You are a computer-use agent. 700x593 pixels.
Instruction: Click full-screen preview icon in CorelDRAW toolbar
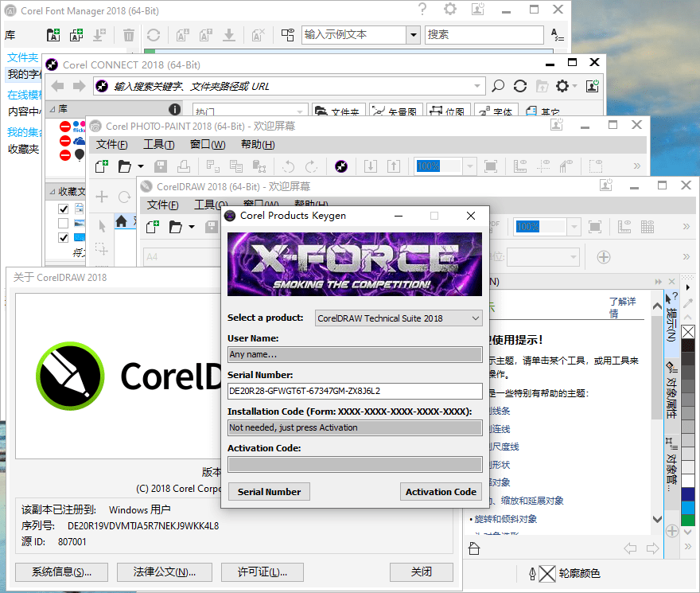(595, 227)
